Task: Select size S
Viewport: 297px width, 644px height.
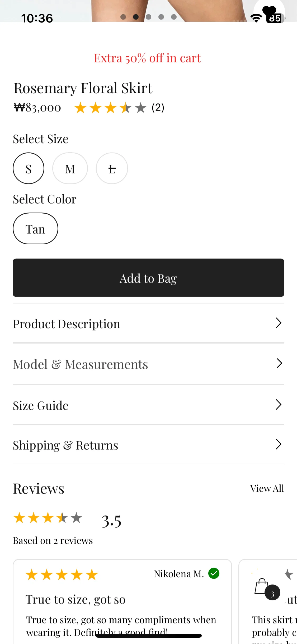Action: point(29,168)
